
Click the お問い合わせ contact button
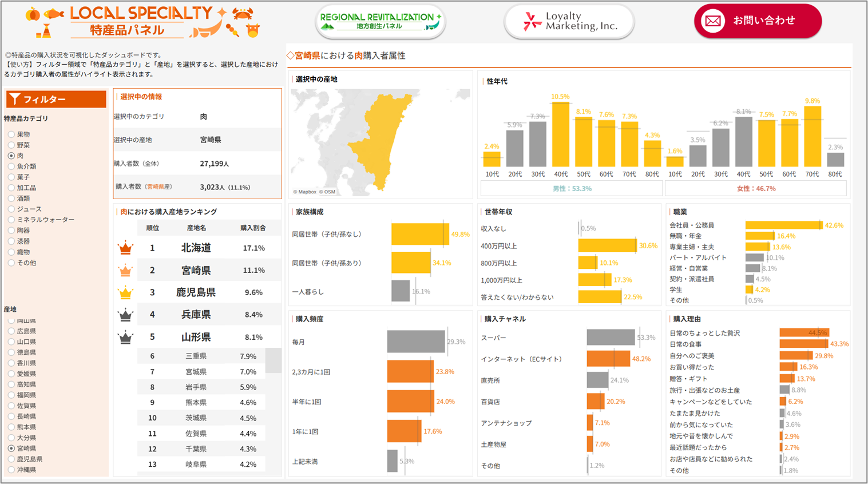758,21
